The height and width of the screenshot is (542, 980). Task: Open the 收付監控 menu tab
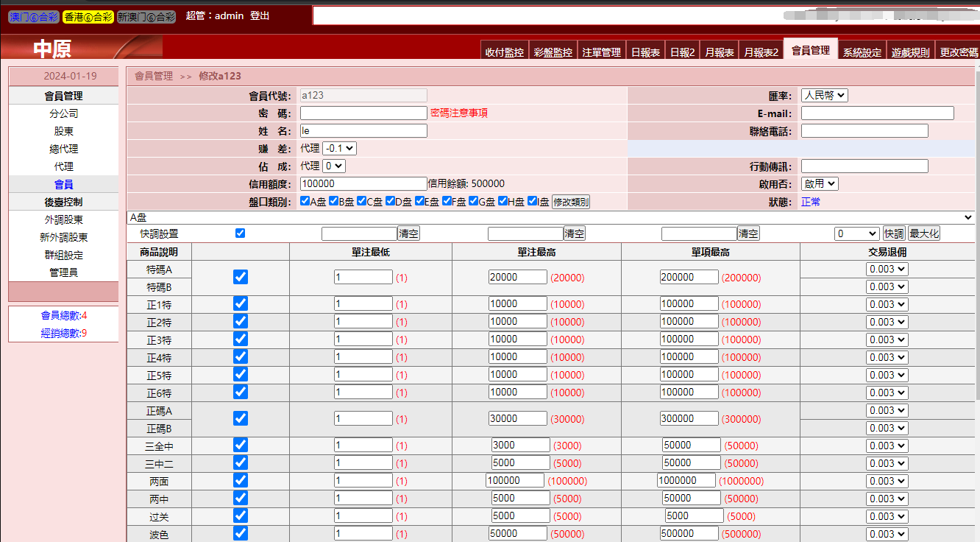coord(504,52)
